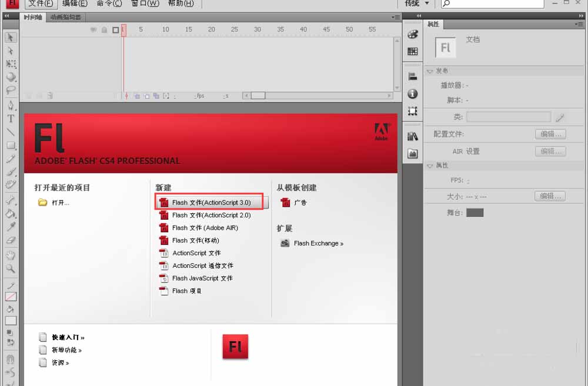Open the Library panel icon

(x=413, y=136)
